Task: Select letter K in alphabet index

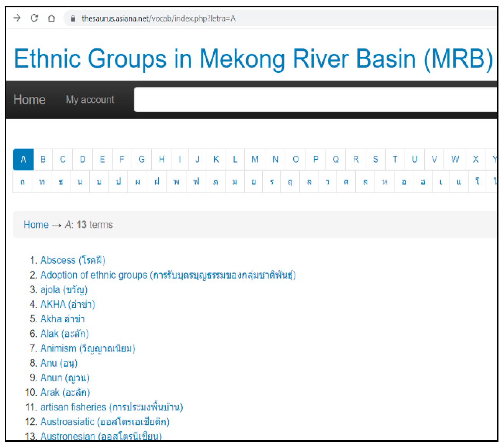Action: (216, 159)
